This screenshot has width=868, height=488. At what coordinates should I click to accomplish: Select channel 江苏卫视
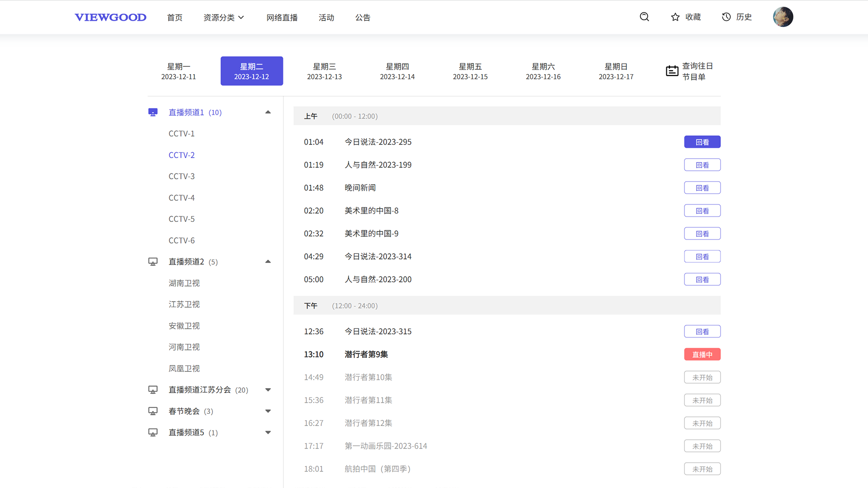point(184,305)
